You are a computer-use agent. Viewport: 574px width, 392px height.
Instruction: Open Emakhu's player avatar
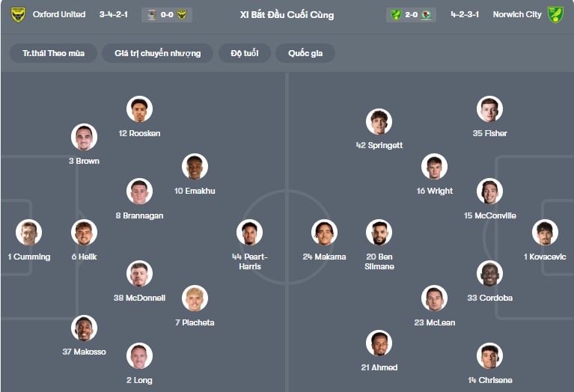click(195, 167)
